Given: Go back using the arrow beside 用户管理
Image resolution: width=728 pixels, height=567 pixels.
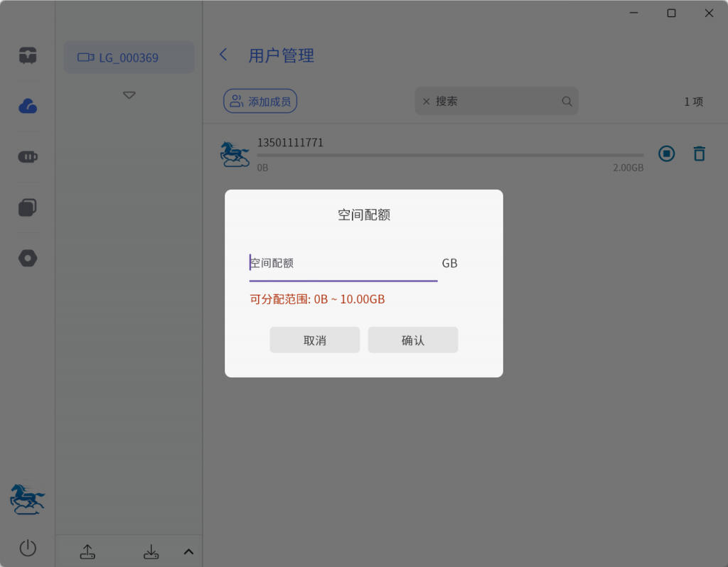Looking at the screenshot, I should point(223,55).
